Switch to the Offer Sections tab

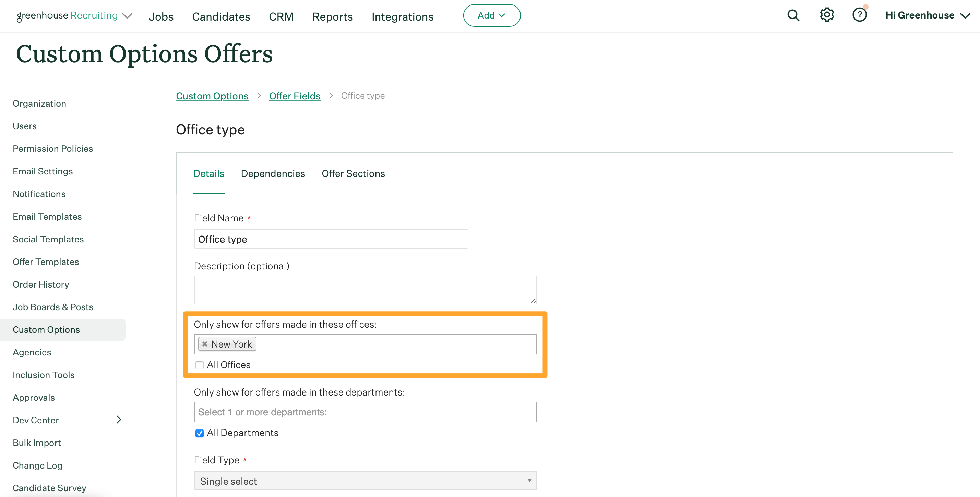coord(353,173)
